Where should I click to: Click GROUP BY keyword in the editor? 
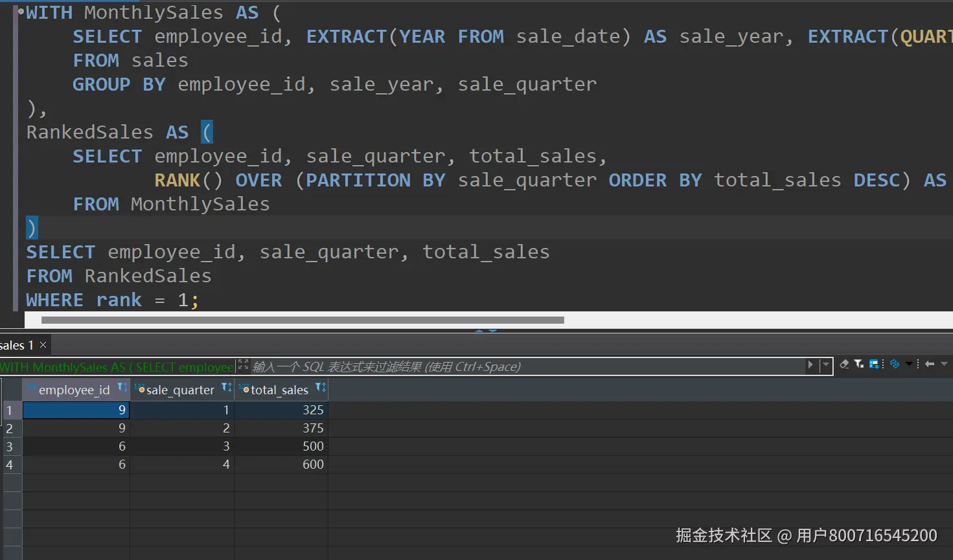click(x=119, y=85)
